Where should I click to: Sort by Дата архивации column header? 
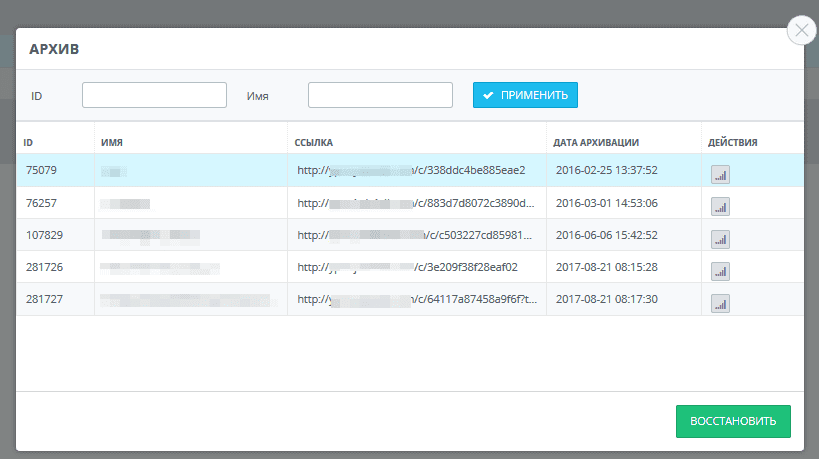tap(596, 143)
